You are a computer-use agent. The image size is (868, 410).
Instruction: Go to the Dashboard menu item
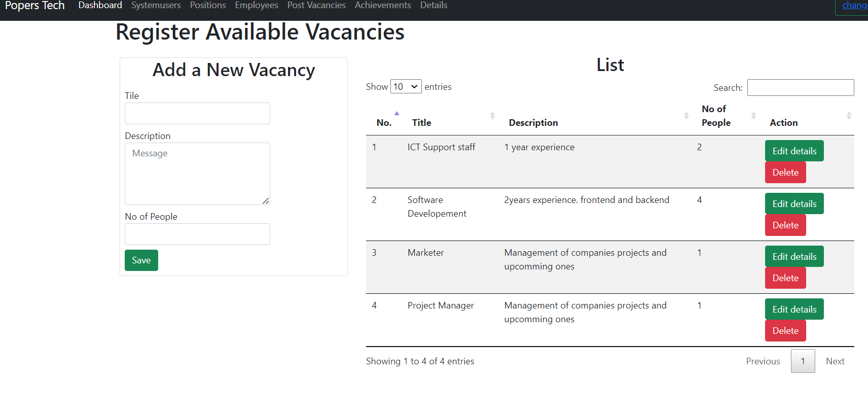[100, 5]
